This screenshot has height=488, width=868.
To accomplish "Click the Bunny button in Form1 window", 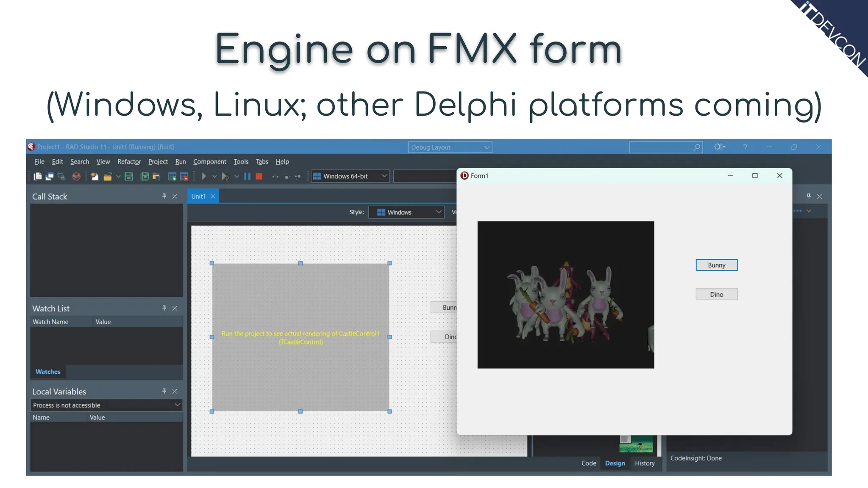I will point(717,265).
